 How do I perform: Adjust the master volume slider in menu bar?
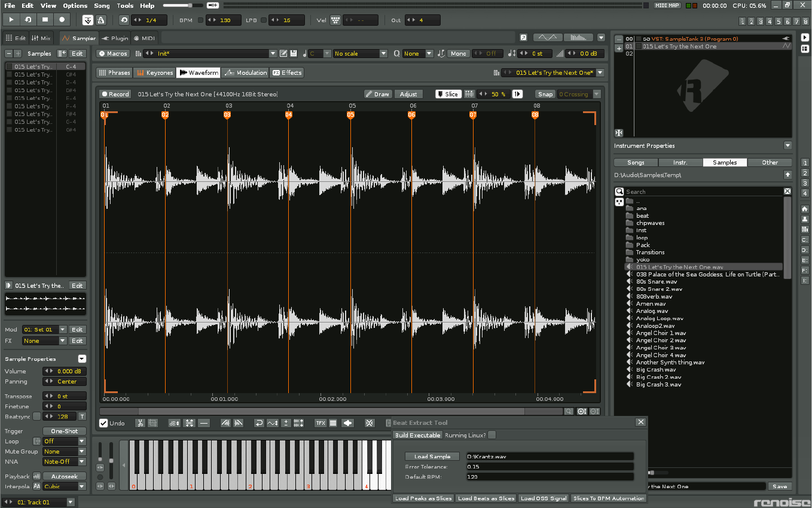pos(190,5)
